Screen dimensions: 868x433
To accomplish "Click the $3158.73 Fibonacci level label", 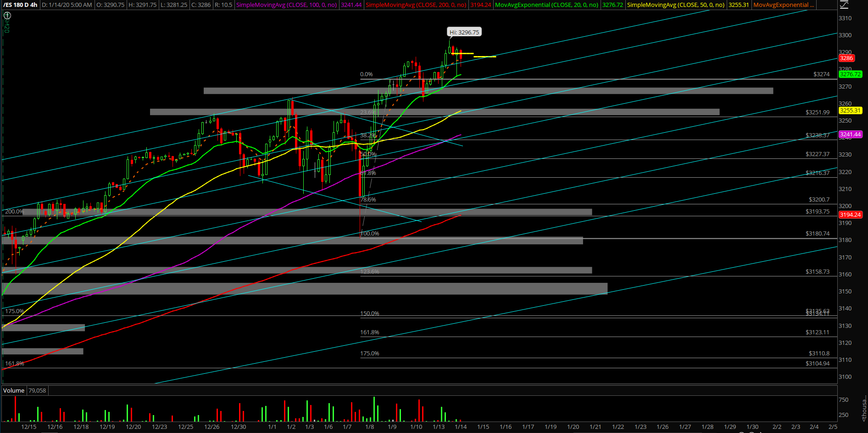I will coord(818,272).
